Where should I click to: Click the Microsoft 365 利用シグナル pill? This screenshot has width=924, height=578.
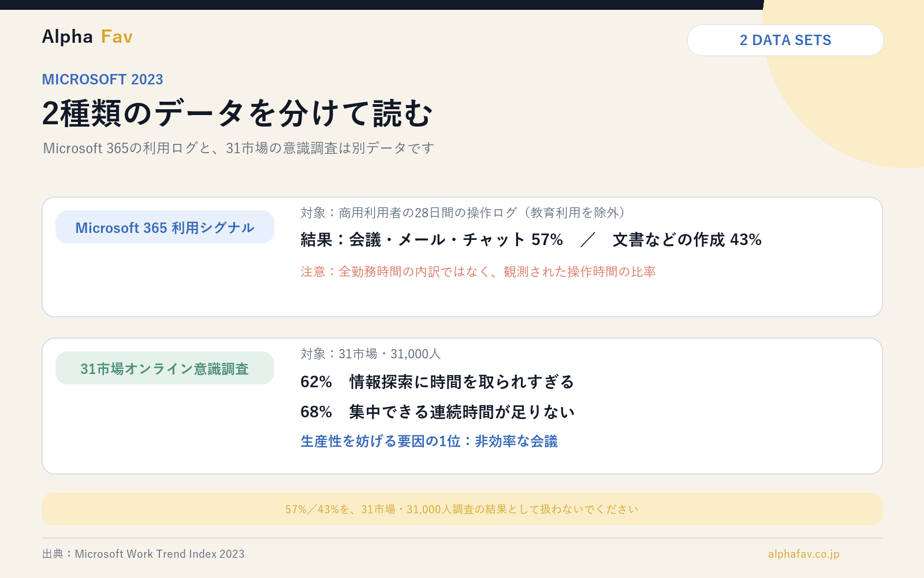tap(165, 227)
